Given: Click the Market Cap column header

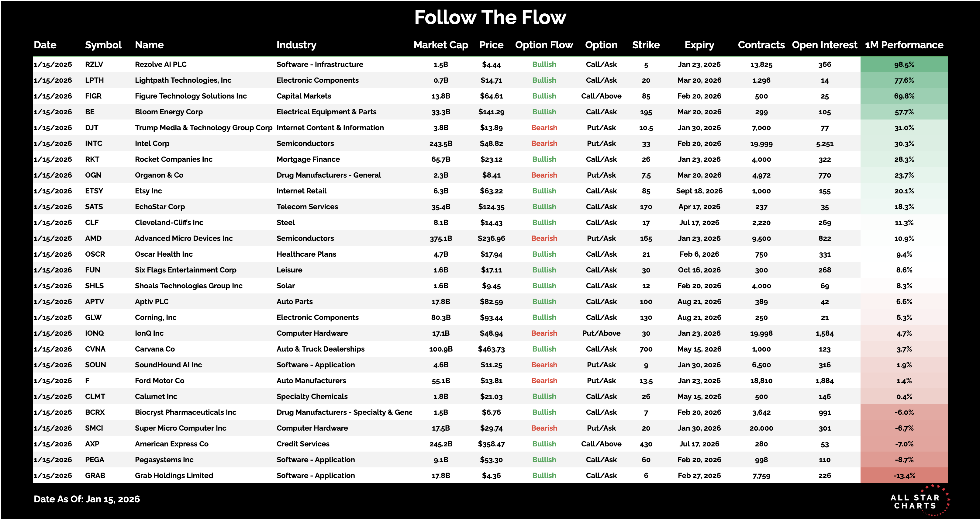Looking at the screenshot, I should click(x=440, y=45).
